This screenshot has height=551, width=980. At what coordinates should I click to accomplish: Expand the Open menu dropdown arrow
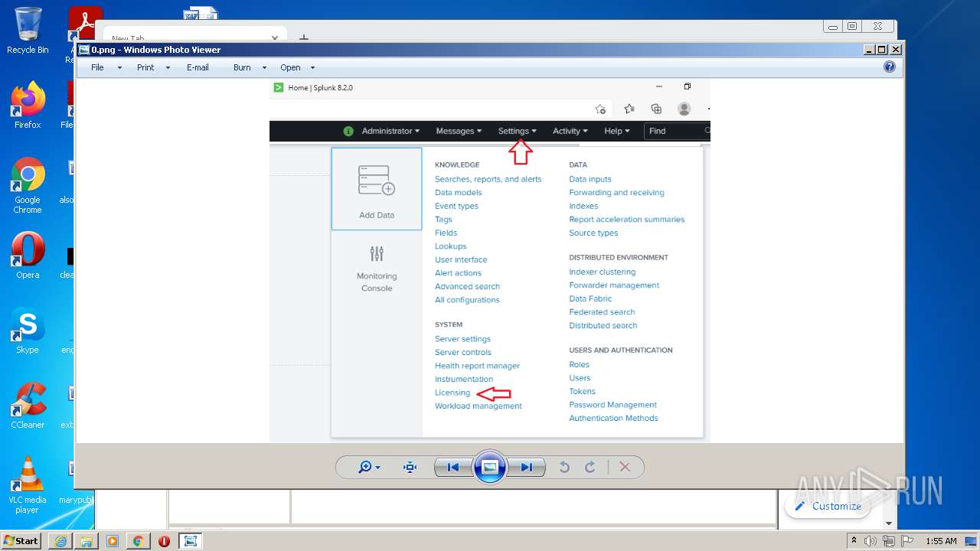[313, 68]
